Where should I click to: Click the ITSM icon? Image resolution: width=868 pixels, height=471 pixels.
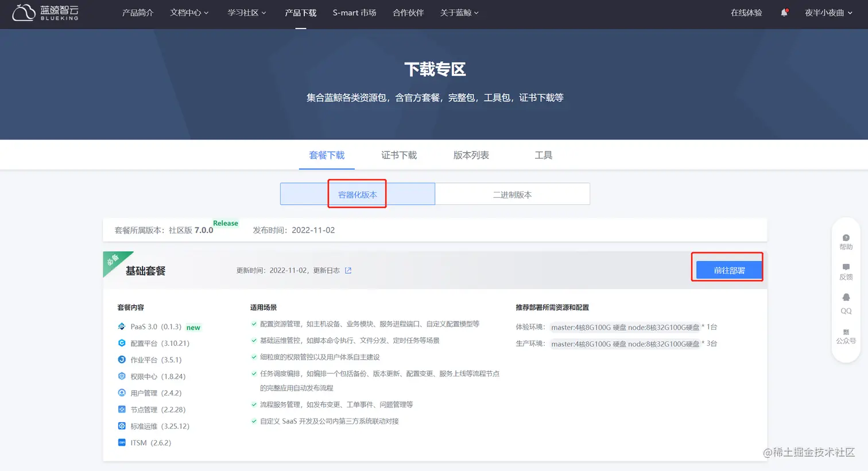tap(122, 442)
